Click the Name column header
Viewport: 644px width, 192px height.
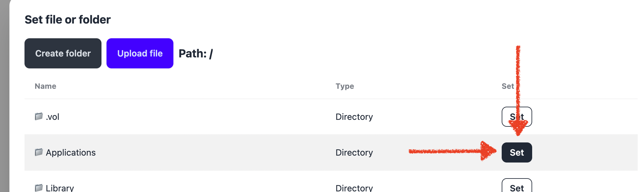pos(45,86)
